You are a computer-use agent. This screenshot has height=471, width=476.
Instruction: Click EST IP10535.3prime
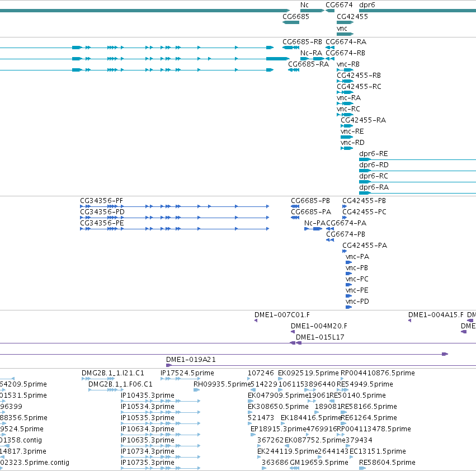(148, 417)
